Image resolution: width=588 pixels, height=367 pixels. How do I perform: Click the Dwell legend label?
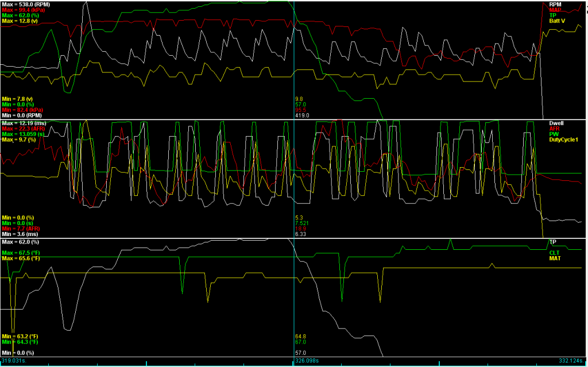coord(556,123)
